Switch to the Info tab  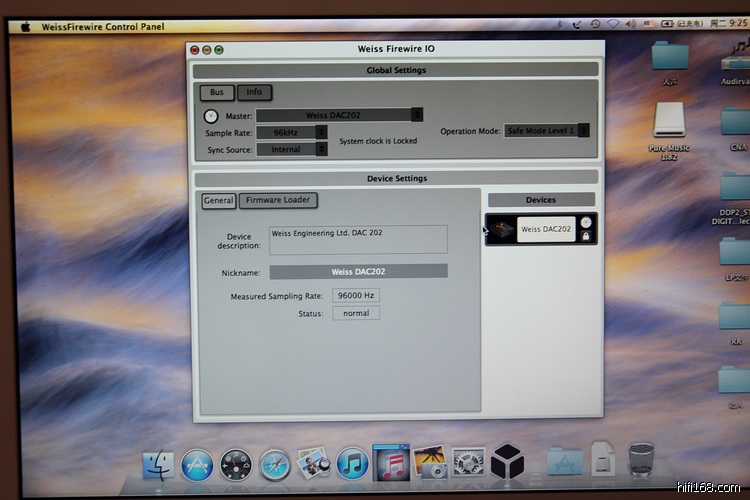(254, 92)
